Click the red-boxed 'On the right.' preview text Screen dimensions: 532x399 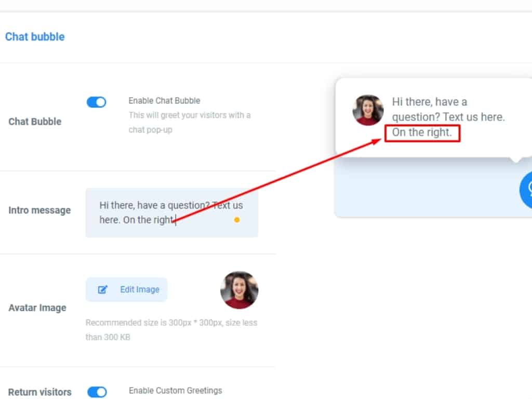[422, 132]
